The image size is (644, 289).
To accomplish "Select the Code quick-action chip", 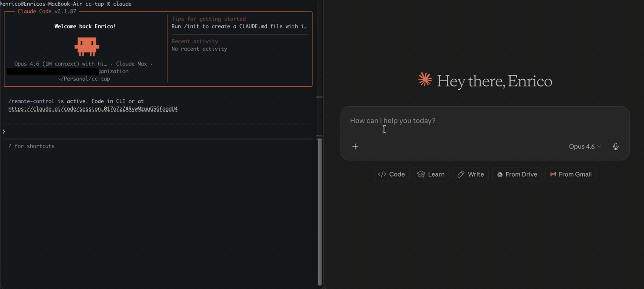I will coord(391,174).
